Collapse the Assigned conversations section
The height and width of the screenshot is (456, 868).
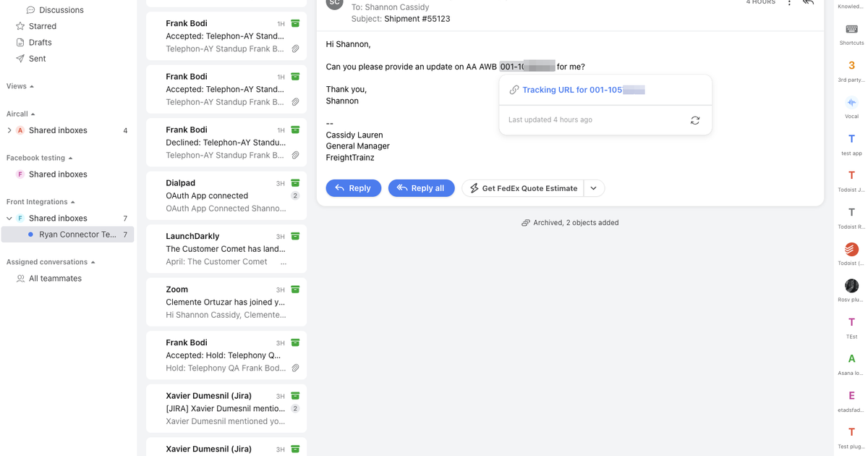[x=93, y=262]
